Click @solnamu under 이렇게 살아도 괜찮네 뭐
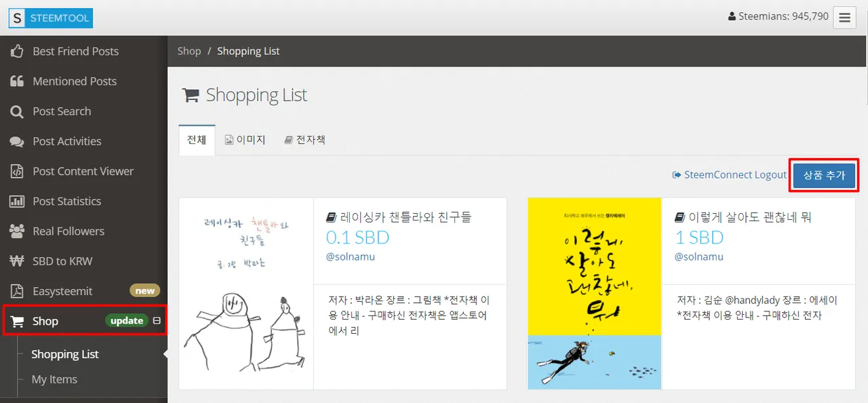Screen dimensions: 868x403 (x=699, y=257)
